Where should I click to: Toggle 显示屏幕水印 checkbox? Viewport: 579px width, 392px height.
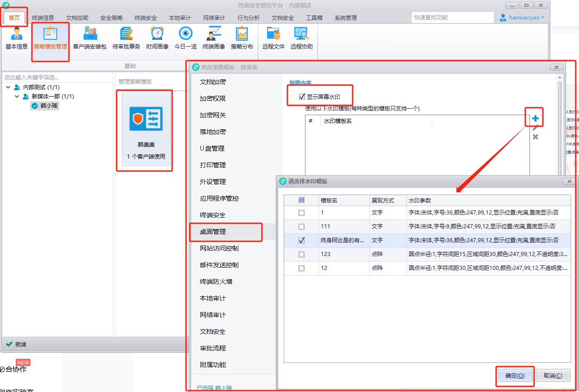click(302, 97)
